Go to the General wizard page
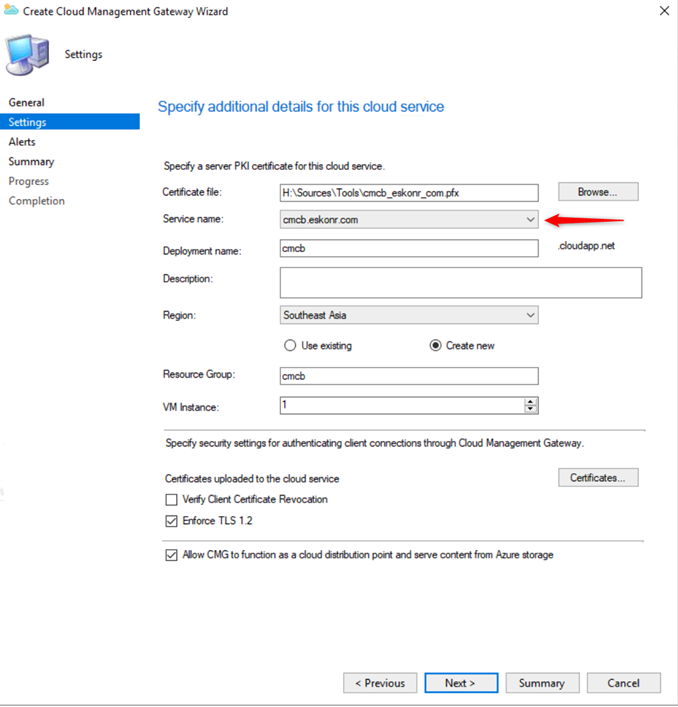 tap(26, 103)
